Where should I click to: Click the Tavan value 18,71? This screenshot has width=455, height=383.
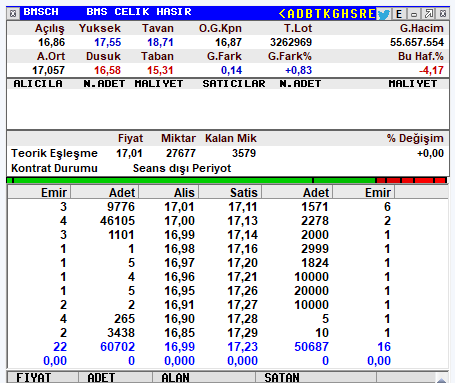[x=160, y=42]
